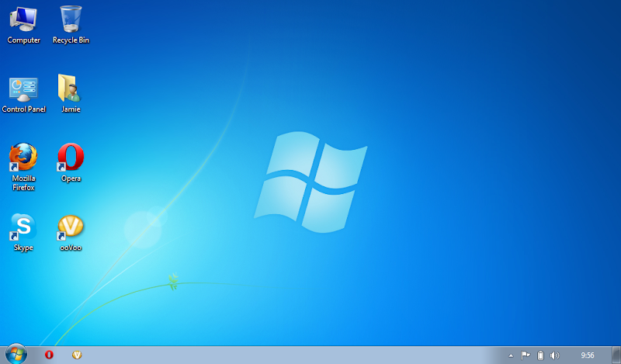
Task: Select the Mozilla Firefox shortcut icon
Action: (23, 167)
